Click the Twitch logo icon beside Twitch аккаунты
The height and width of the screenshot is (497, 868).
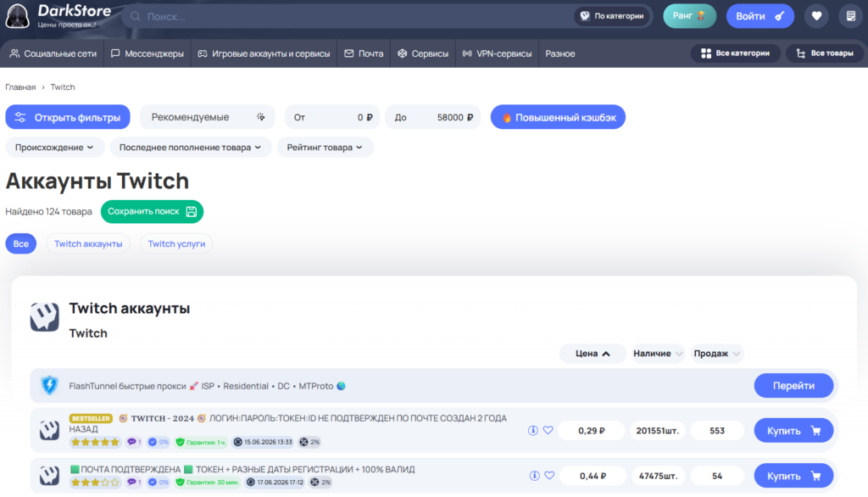tap(44, 317)
